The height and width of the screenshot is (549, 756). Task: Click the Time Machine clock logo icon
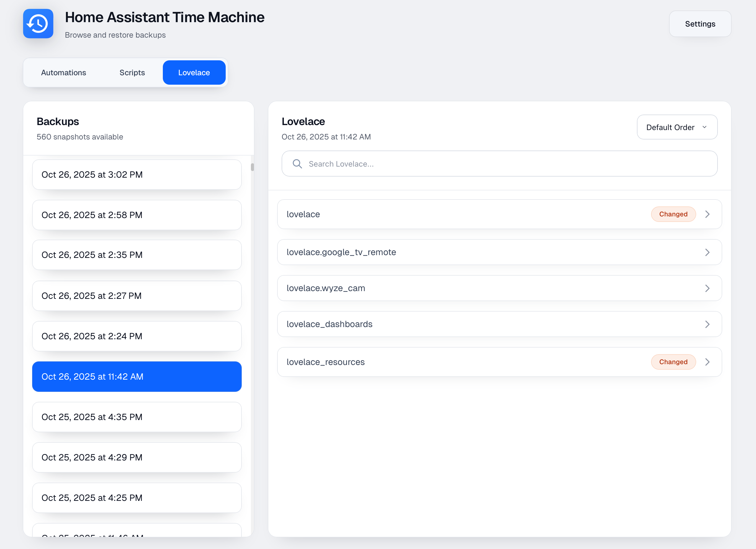(x=38, y=24)
